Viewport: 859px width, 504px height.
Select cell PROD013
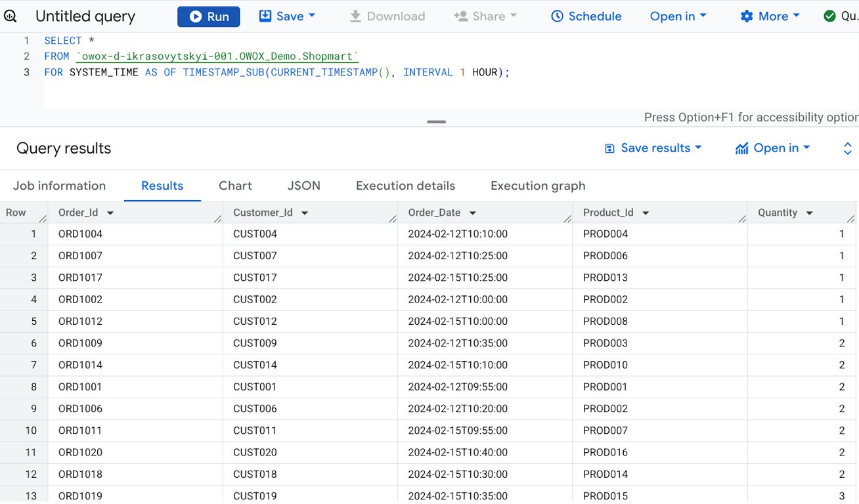click(660, 278)
